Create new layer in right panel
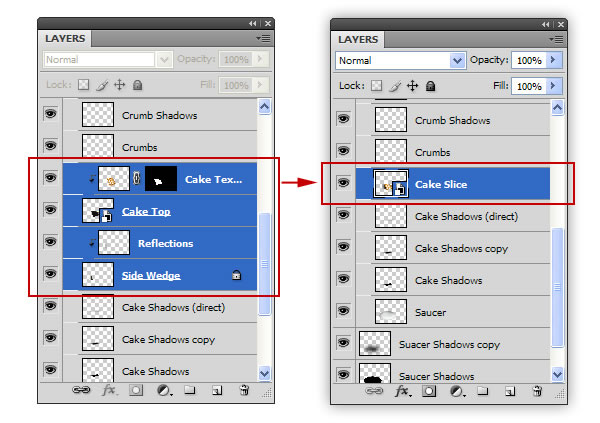The image size is (600, 423). [510, 391]
